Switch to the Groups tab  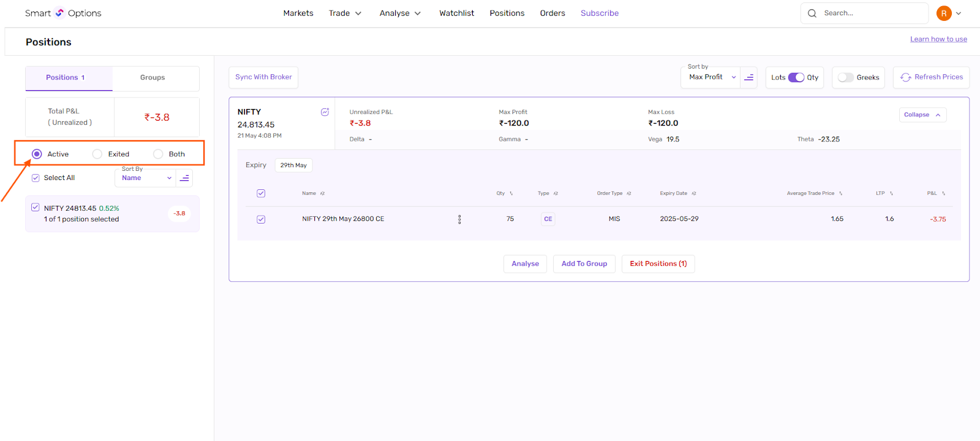coord(153,78)
